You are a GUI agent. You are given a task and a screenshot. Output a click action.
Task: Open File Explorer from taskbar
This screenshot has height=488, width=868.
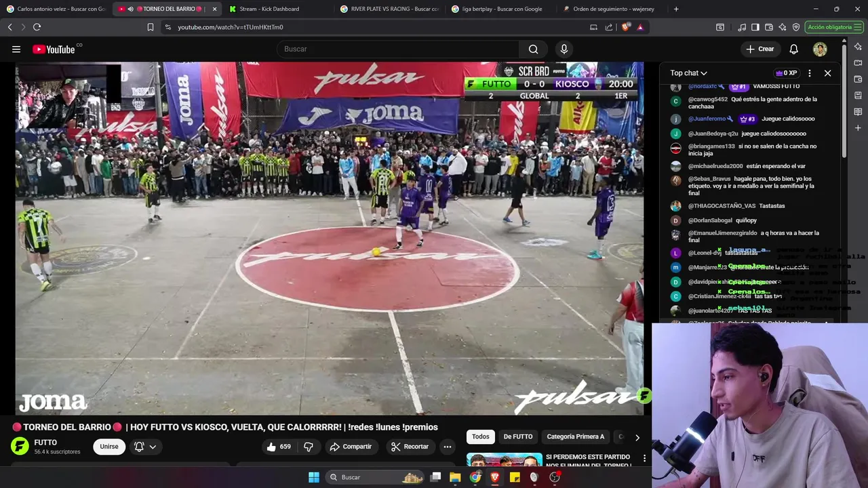tap(455, 477)
